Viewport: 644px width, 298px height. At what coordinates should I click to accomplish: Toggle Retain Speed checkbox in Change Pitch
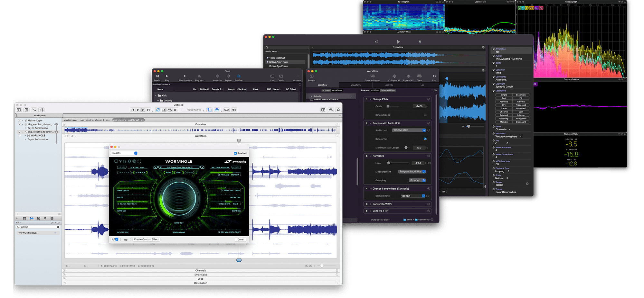tap(425, 115)
